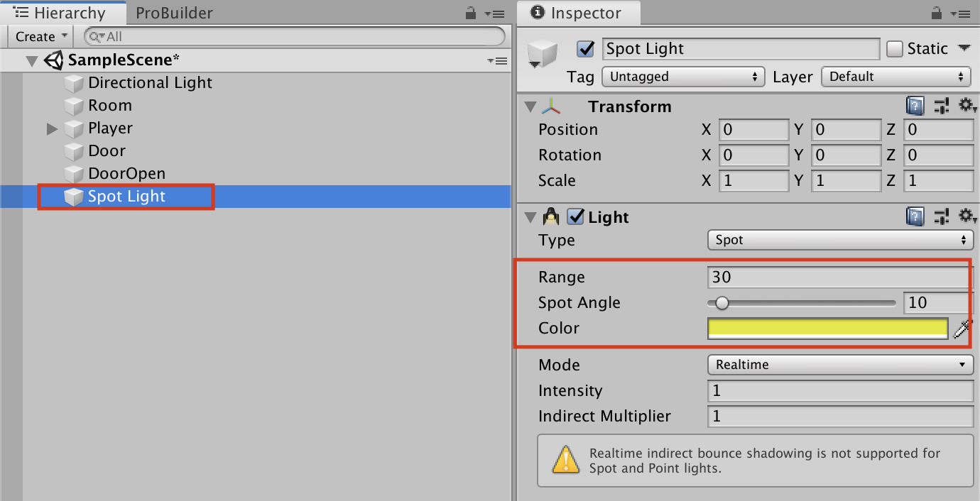Expand the Player object in the hierarchy

(52, 128)
